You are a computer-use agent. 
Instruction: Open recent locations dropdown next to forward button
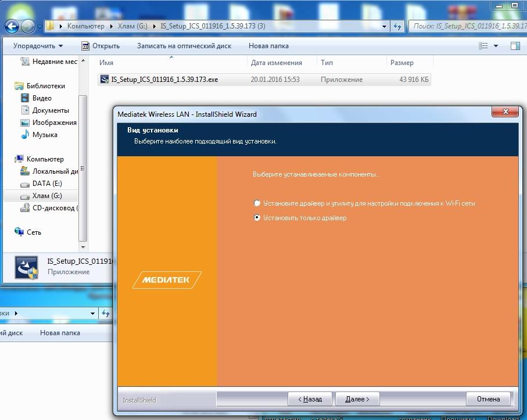(40, 26)
